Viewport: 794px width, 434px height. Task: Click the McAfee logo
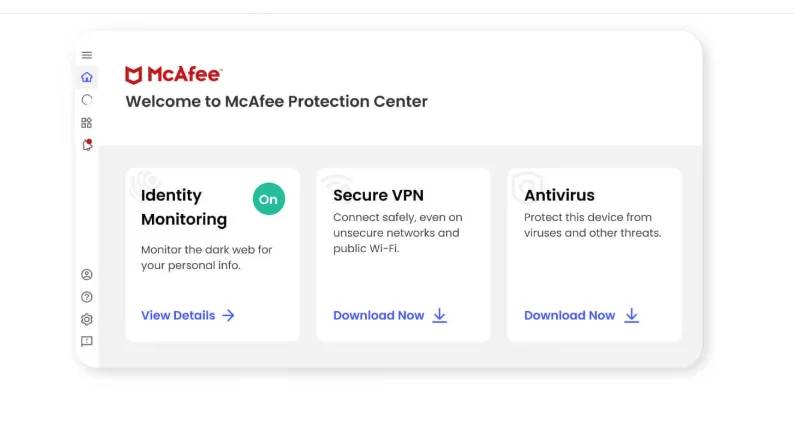tap(173, 75)
